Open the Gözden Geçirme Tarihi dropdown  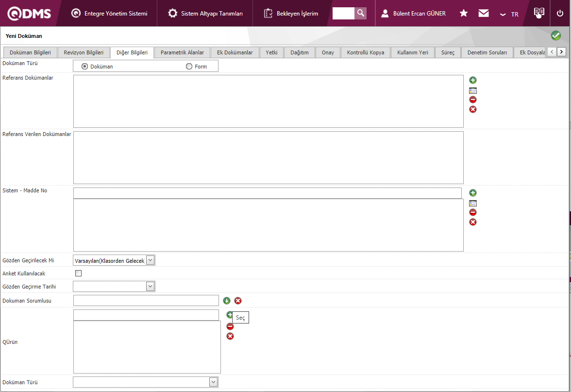[150, 286]
